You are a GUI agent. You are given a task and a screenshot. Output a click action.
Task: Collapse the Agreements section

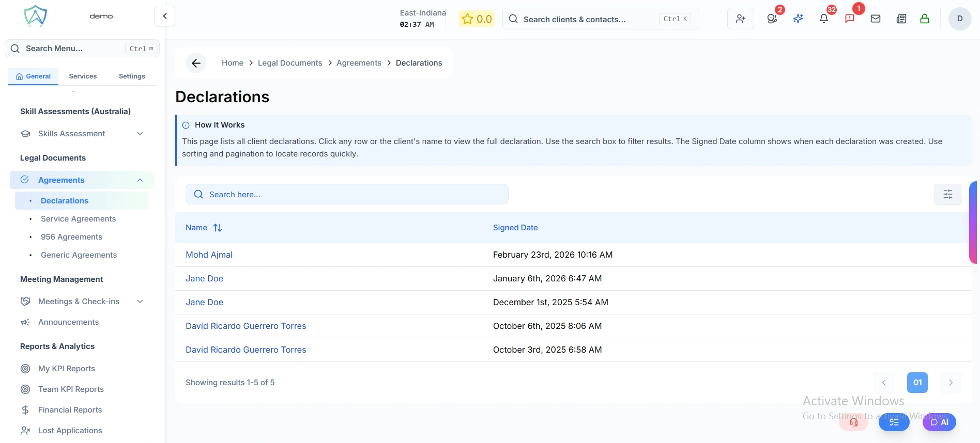tap(140, 180)
